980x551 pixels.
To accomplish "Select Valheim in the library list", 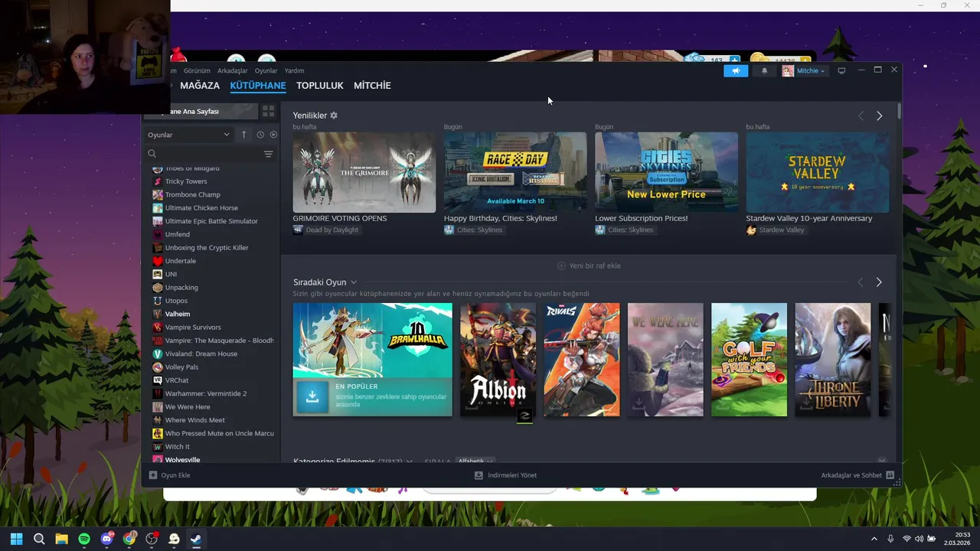I will (178, 314).
